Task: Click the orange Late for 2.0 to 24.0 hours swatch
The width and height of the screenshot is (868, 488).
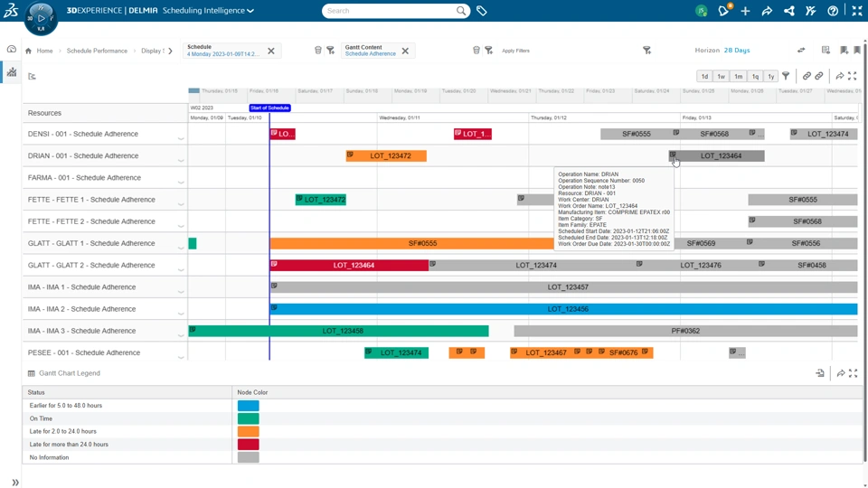Action: tap(249, 432)
